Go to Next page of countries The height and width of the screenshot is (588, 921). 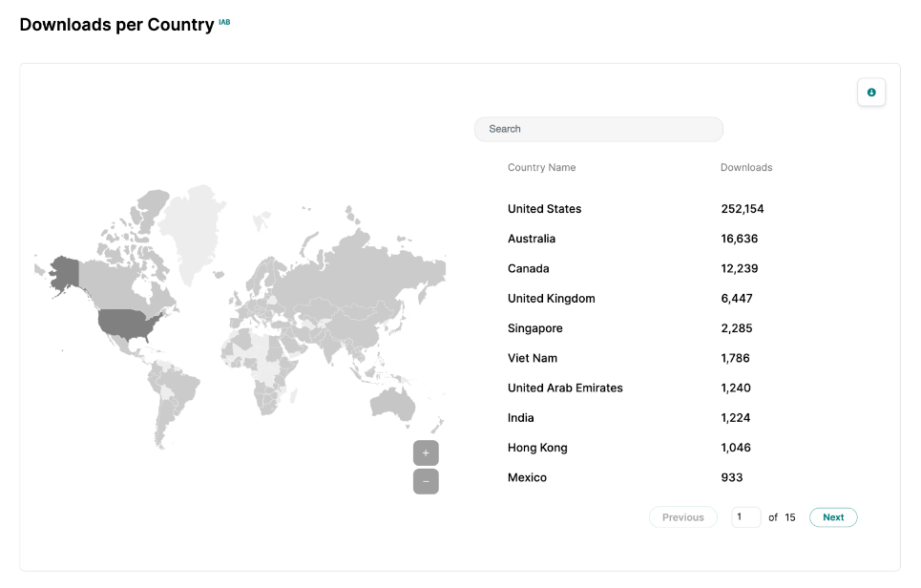click(x=833, y=517)
